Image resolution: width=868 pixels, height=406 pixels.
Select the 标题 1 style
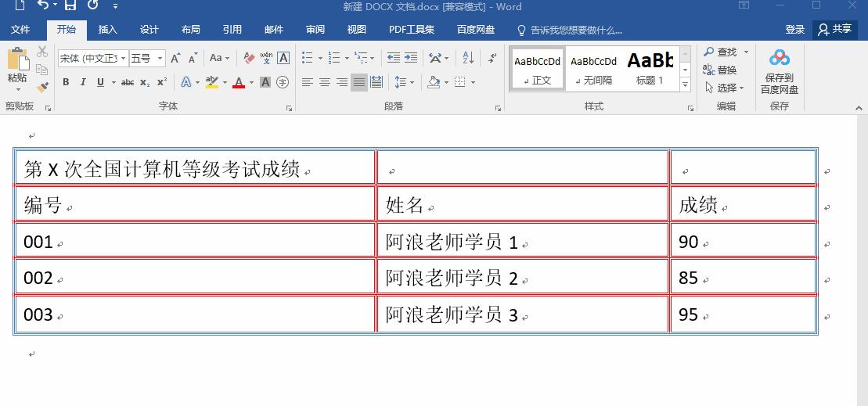650,69
